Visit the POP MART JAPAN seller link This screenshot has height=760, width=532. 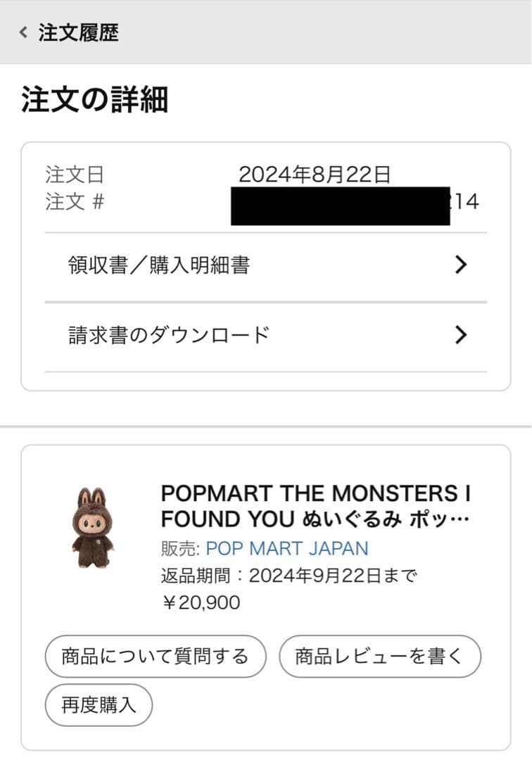(287, 548)
